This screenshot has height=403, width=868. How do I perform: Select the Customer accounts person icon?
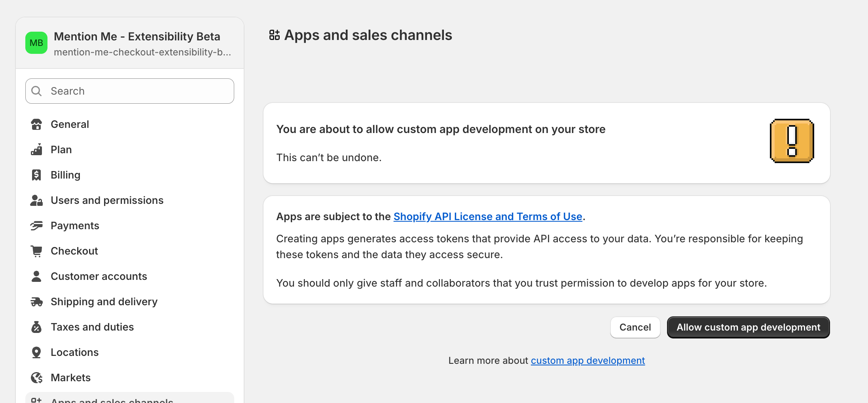(x=36, y=276)
